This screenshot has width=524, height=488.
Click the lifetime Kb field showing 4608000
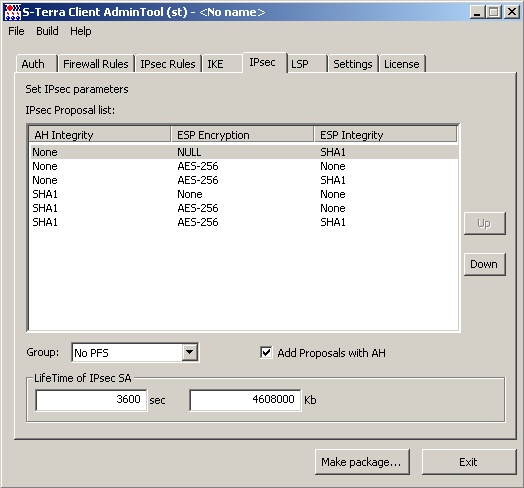(x=245, y=400)
